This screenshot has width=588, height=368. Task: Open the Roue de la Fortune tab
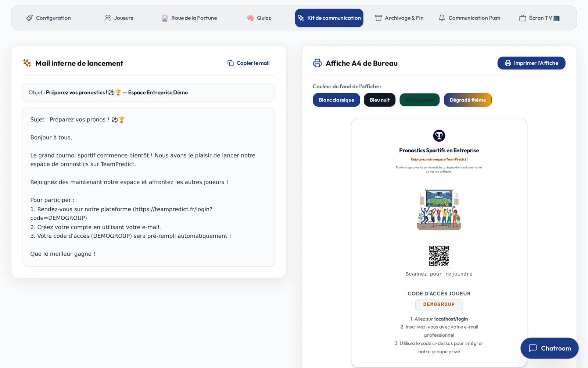[189, 18]
